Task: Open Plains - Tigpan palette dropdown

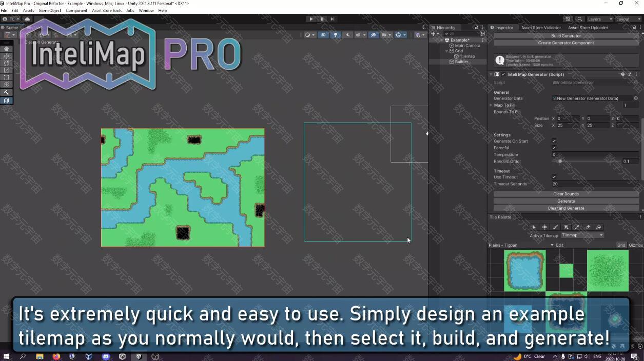Action: click(x=521, y=245)
